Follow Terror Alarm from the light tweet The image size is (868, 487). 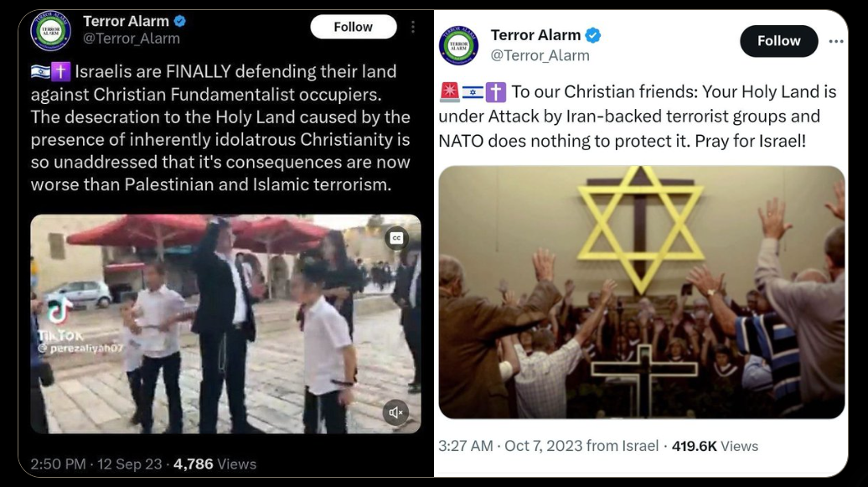click(x=779, y=41)
